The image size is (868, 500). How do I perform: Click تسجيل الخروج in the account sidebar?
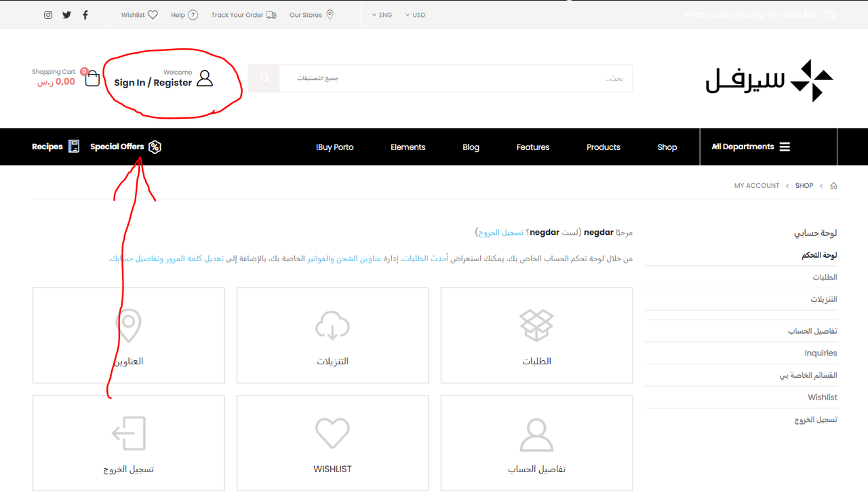coord(816,420)
